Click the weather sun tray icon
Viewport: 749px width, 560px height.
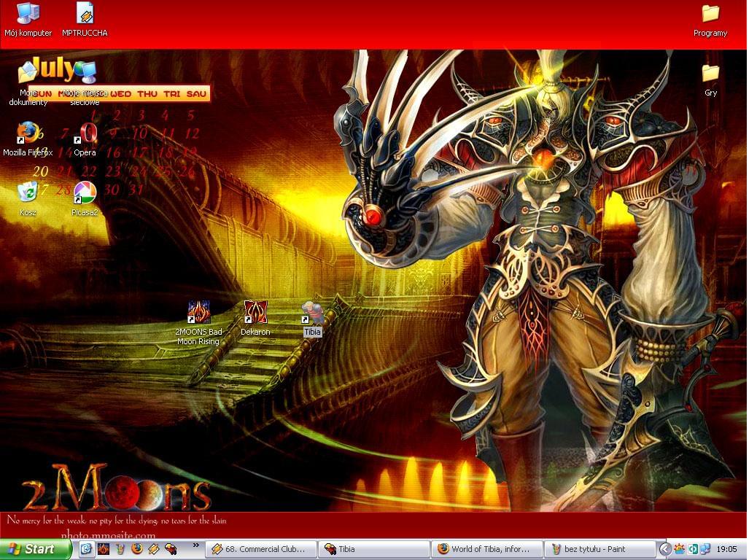point(679,550)
